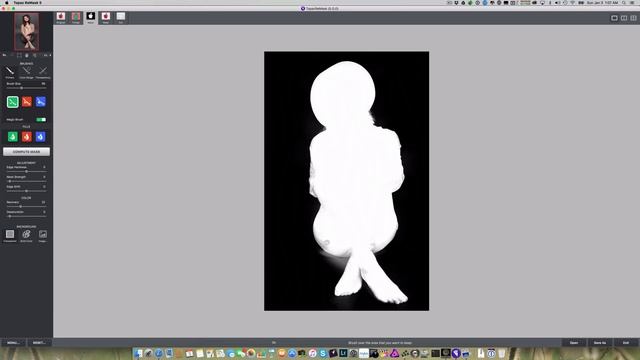640x360 pixels.
Task: Click the Exit button
Action: click(x=626, y=343)
